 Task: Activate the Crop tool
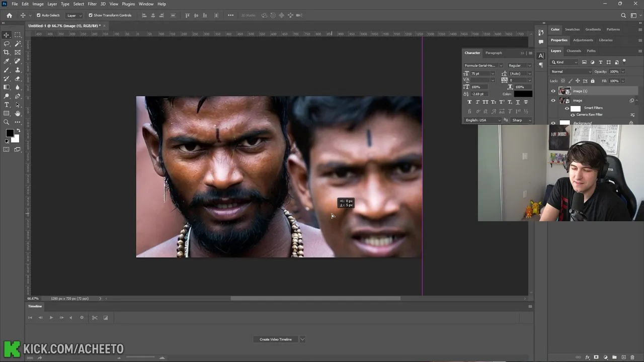[7, 52]
